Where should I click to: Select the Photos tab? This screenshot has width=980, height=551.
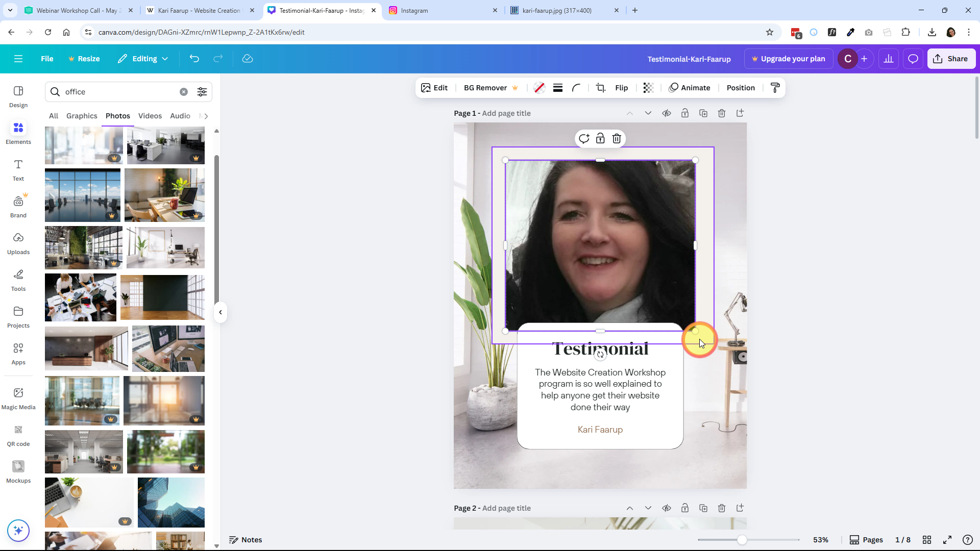pos(118,116)
